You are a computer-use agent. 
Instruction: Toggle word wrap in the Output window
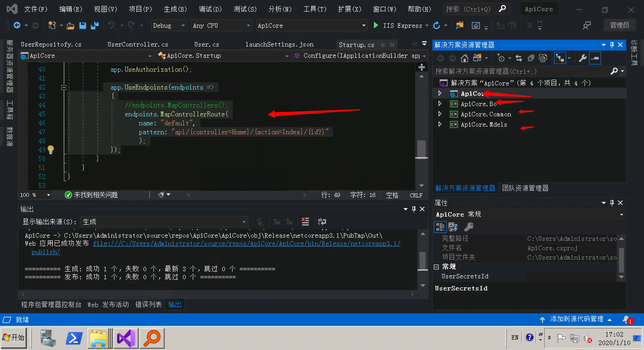click(322, 222)
